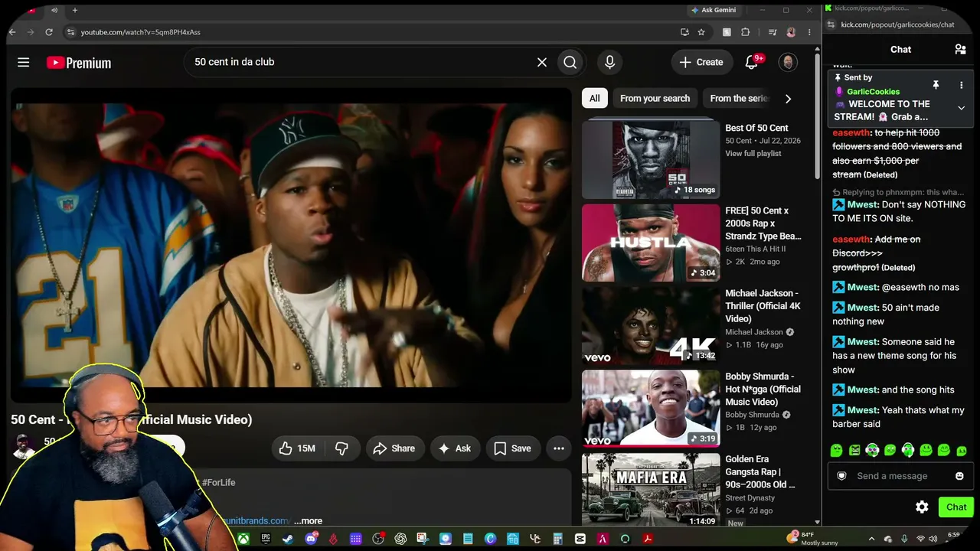Bookmark this page with the star
Screen dimensions: 980x551
click(701, 32)
